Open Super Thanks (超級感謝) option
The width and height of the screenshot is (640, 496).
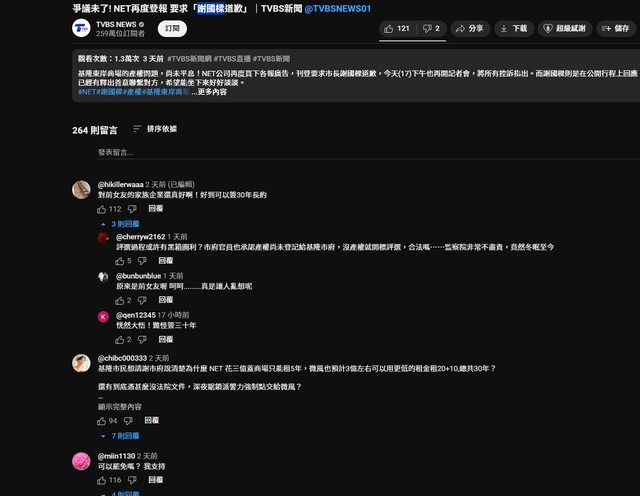pyautogui.click(x=565, y=29)
